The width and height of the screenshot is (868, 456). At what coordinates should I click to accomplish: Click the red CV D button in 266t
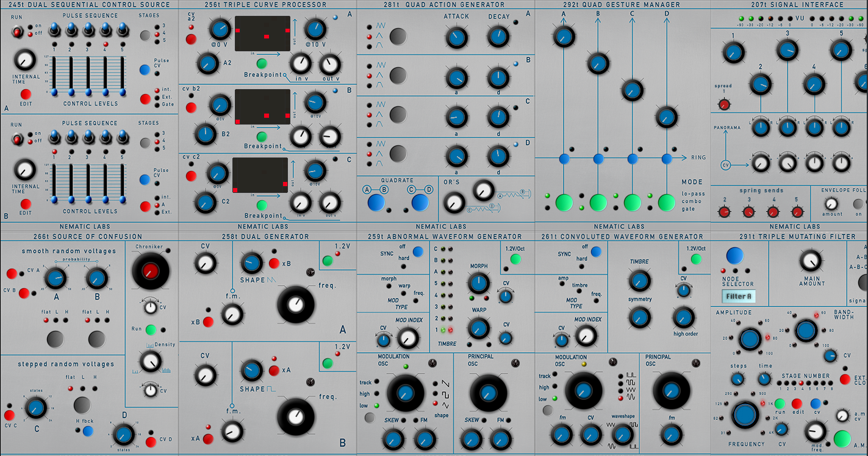151,442
